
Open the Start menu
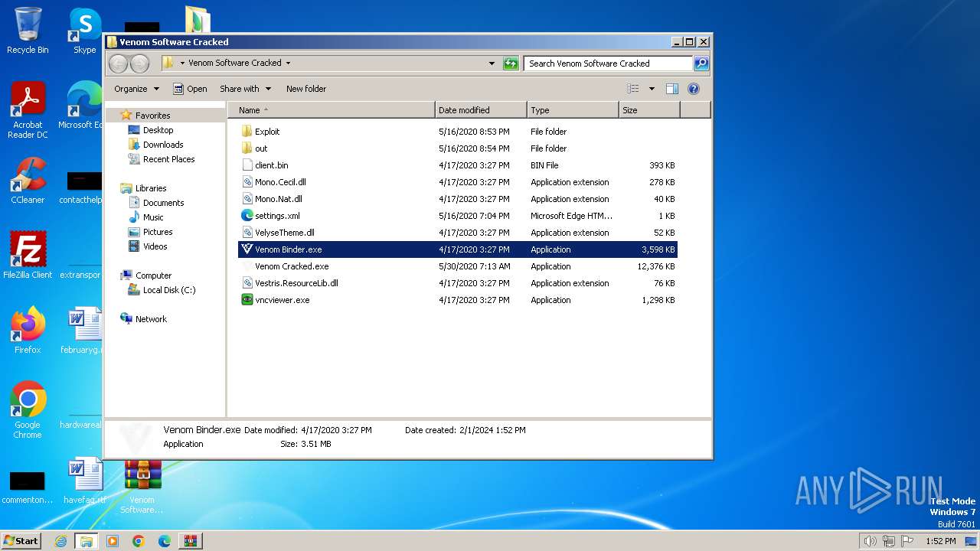click(x=21, y=540)
